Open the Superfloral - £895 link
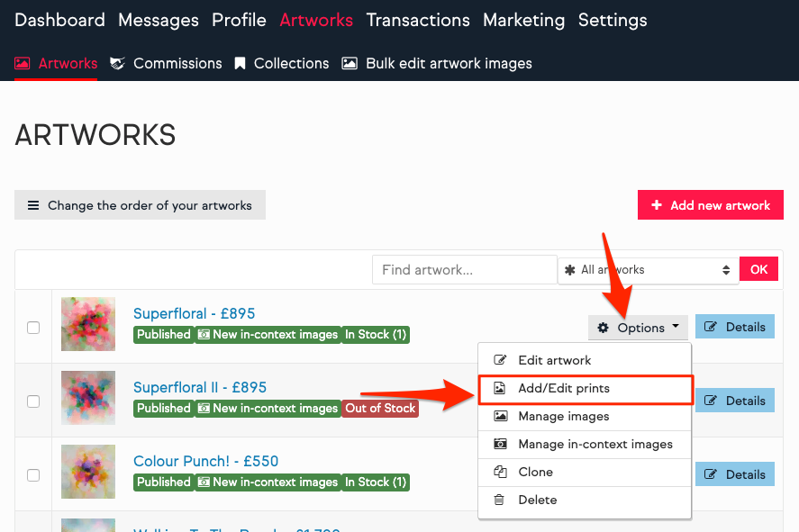The width and height of the screenshot is (799, 532). pos(195,313)
